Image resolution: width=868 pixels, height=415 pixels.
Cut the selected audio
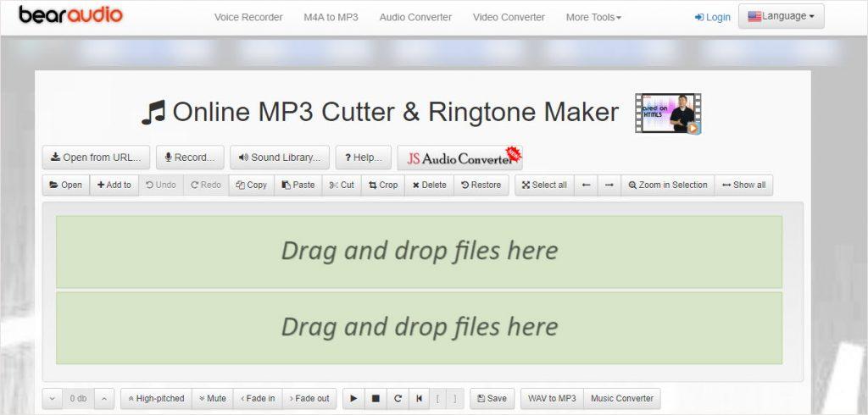[342, 185]
